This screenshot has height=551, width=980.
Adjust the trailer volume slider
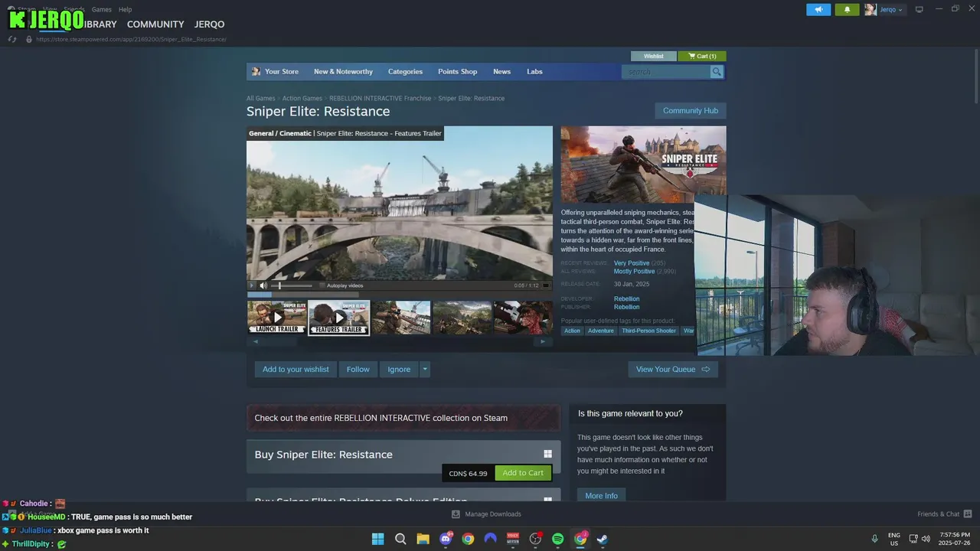pyautogui.click(x=291, y=285)
